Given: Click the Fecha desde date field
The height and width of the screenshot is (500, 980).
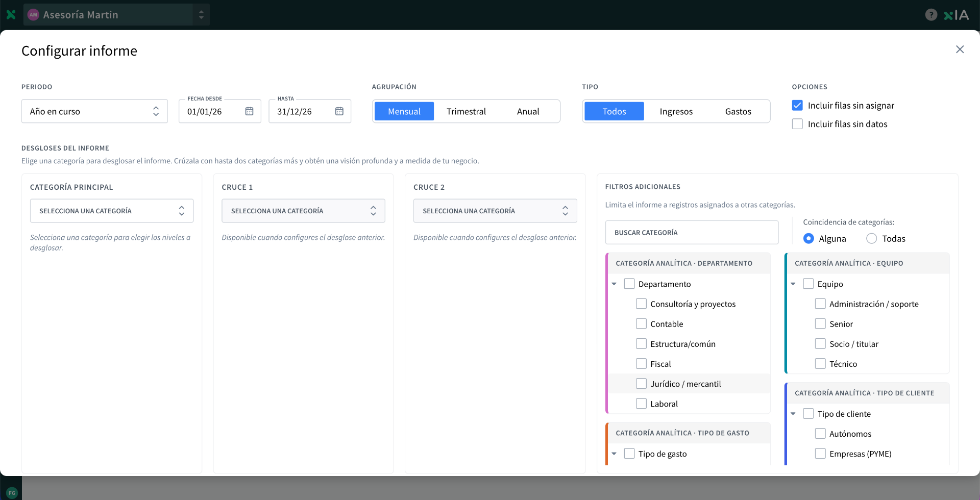Looking at the screenshot, I should (x=220, y=111).
